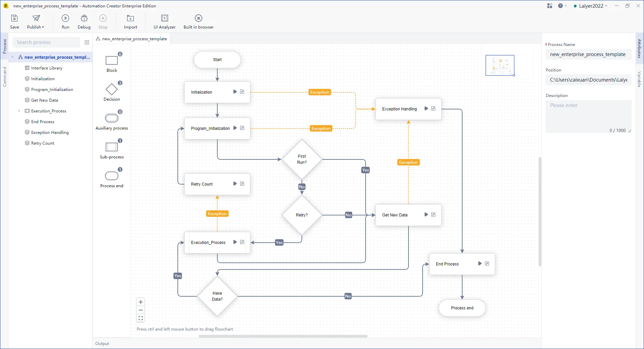Edit the Exception Handling block
This screenshot has width=644, height=349.
click(x=433, y=108)
